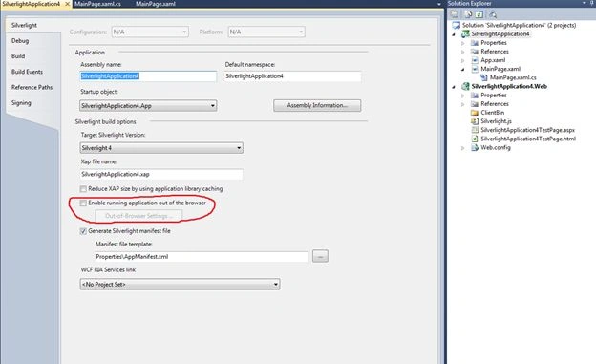Open the WCF RIA Services link dropdown
Screen dimensions: 596x364
[276, 284]
